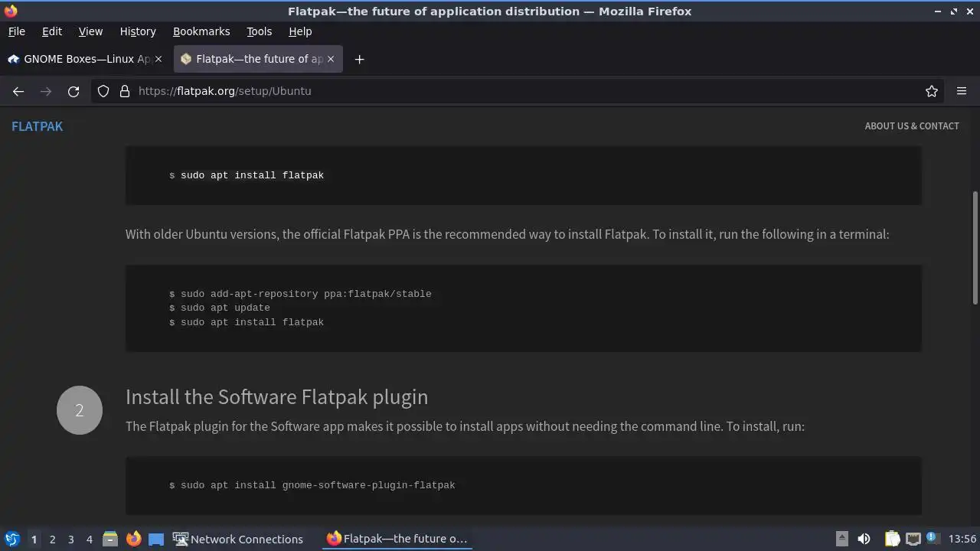
Task: Switch to the GNOME Boxes tab
Action: coord(86,59)
